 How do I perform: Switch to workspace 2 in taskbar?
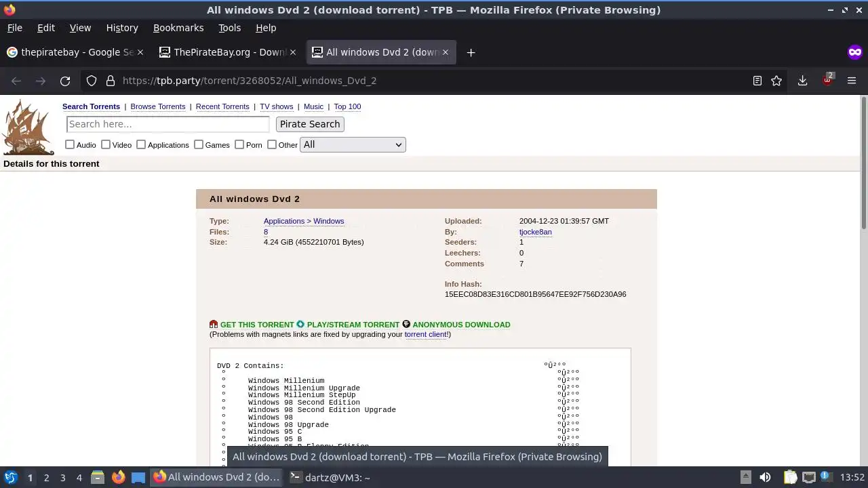46,477
